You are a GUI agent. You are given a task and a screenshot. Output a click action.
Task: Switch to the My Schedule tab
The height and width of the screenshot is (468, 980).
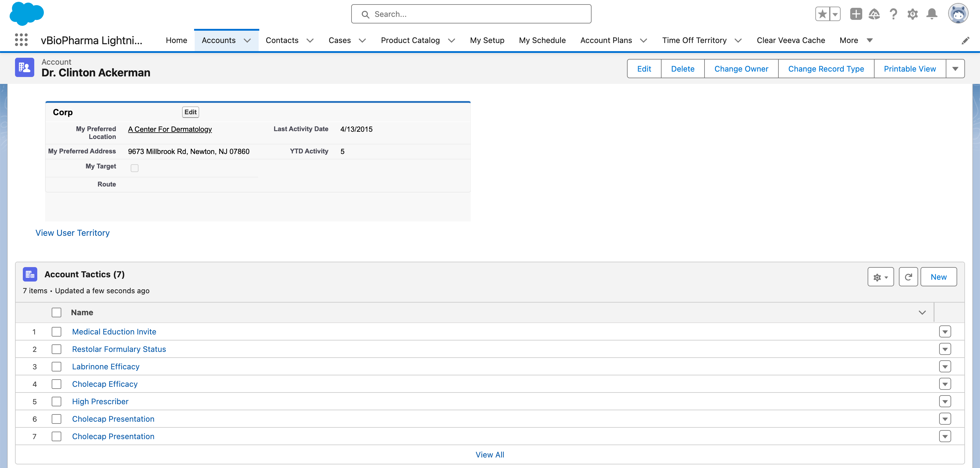[x=542, y=40]
